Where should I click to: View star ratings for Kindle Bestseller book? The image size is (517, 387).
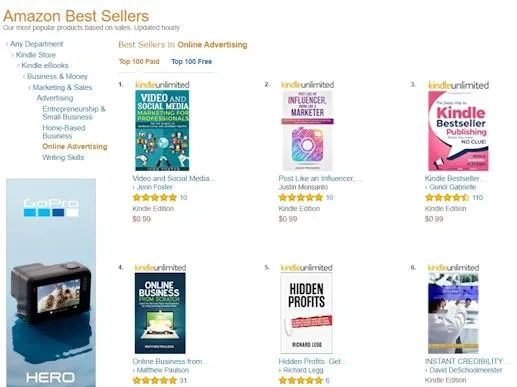point(447,198)
